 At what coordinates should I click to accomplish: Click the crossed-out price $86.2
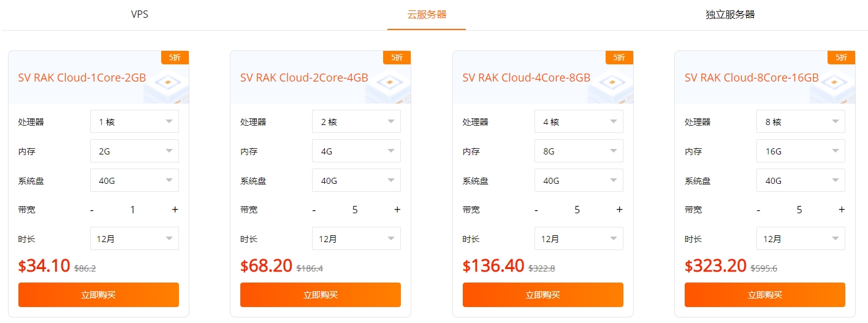[x=85, y=268]
